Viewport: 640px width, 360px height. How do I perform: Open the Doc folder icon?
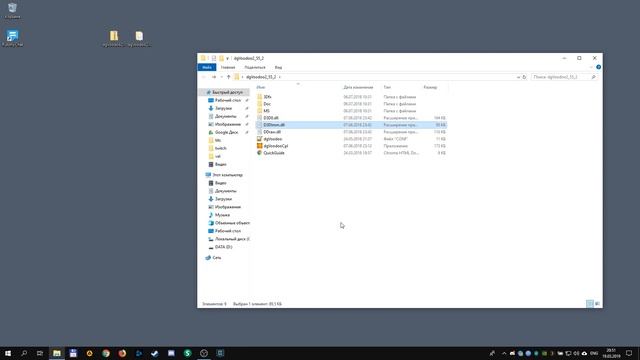point(260,104)
